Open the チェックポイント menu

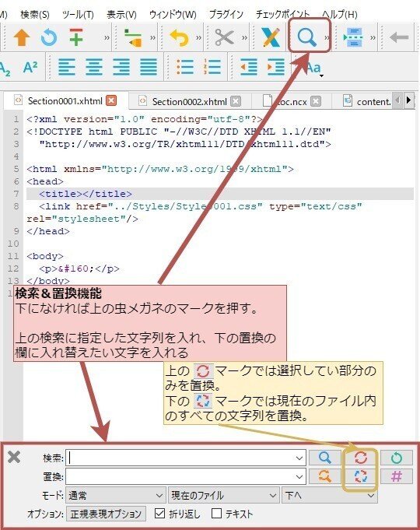tap(282, 14)
